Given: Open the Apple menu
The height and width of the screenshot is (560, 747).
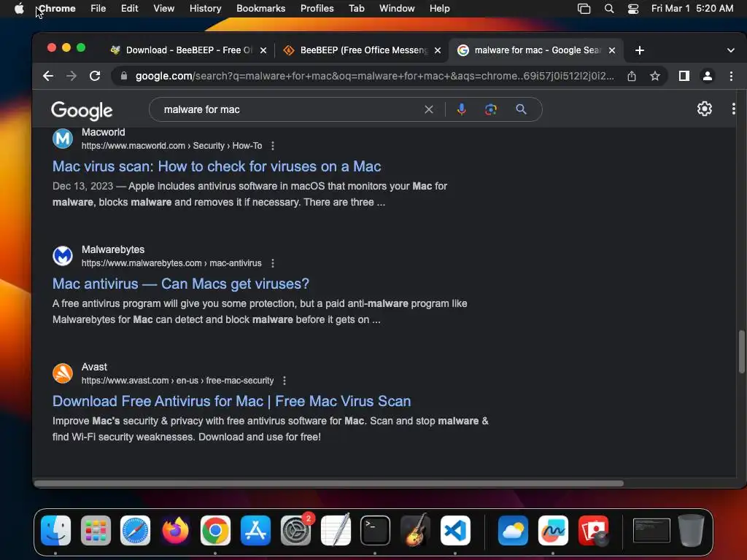Looking at the screenshot, I should tap(19, 8).
